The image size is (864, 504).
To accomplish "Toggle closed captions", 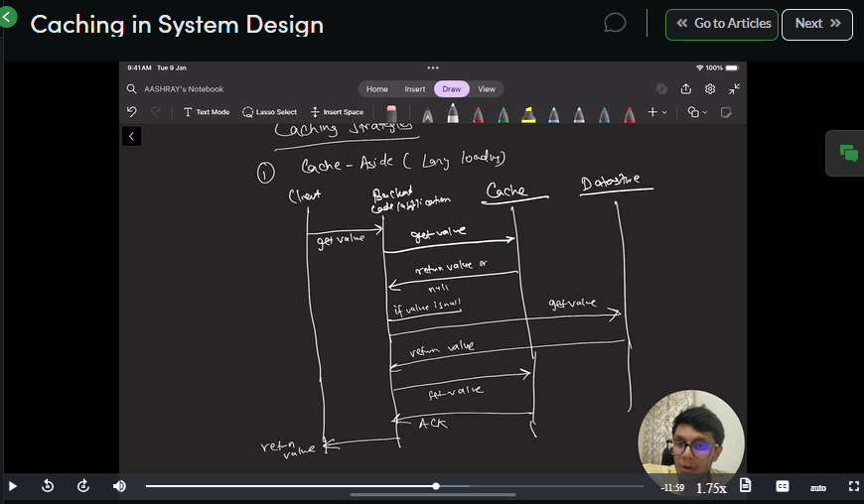I will 783,486.
